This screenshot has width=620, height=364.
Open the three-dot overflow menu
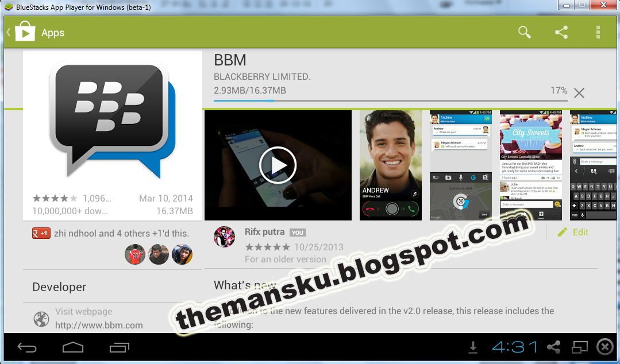(x=598, y=32)
